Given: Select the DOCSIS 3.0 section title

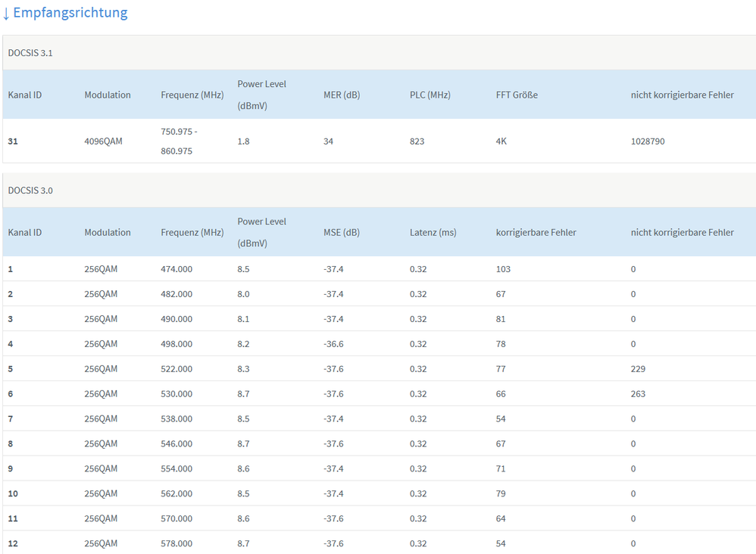Looking at the screenshot, I should coord(30,190).
